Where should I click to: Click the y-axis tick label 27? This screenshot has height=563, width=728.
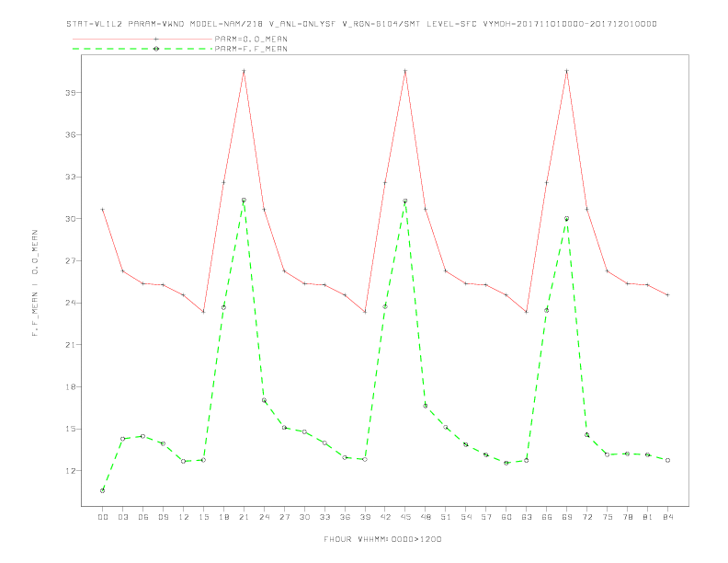(x=71, y=260)
